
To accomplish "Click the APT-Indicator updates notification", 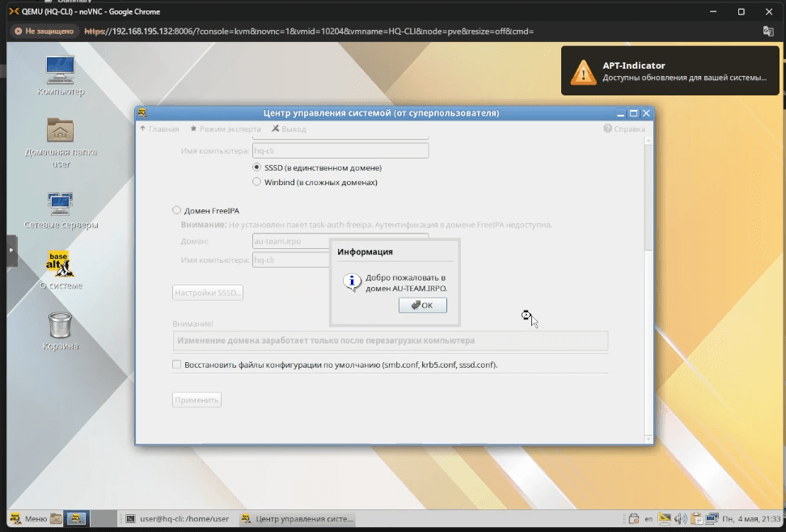I will point(670,70).
